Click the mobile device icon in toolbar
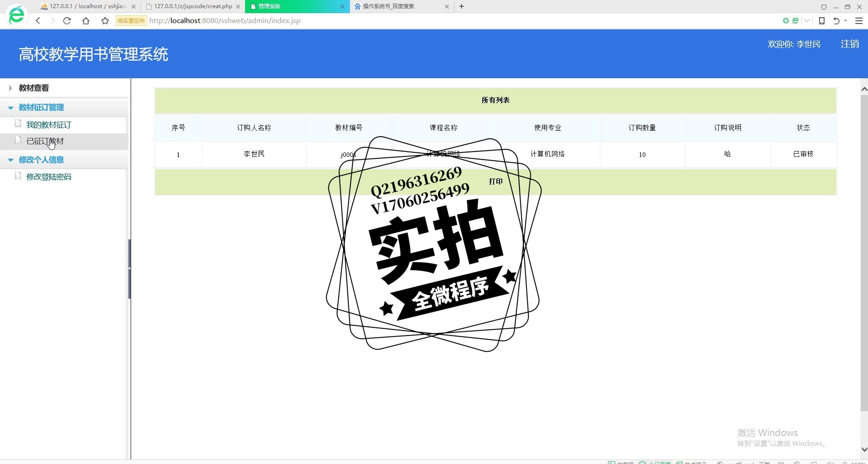The width and height of the screenshot is (868, 464). (822, 21)
